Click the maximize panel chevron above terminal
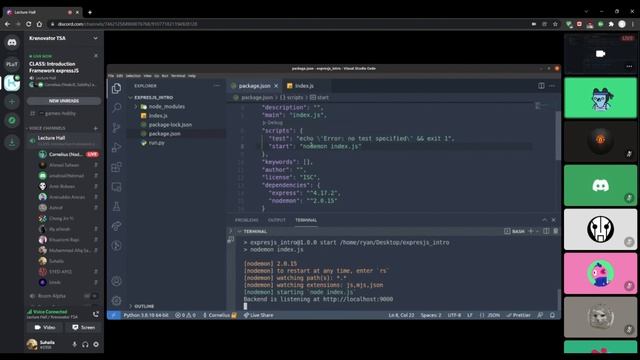The image size is (640, 360). coord(544,220)
